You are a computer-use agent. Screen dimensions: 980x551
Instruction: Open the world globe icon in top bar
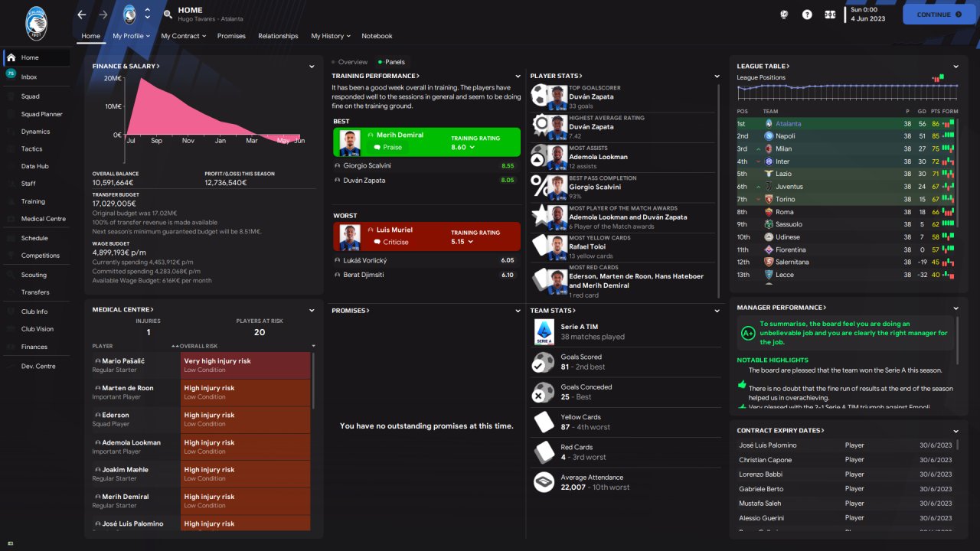point(784,15)
